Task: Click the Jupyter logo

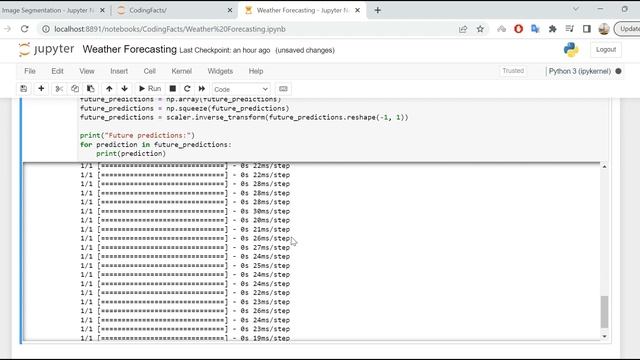Action: click(47, 49)
